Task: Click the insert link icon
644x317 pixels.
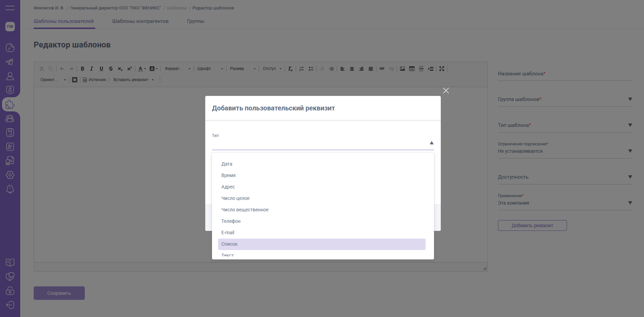Action: click(382, 69)
